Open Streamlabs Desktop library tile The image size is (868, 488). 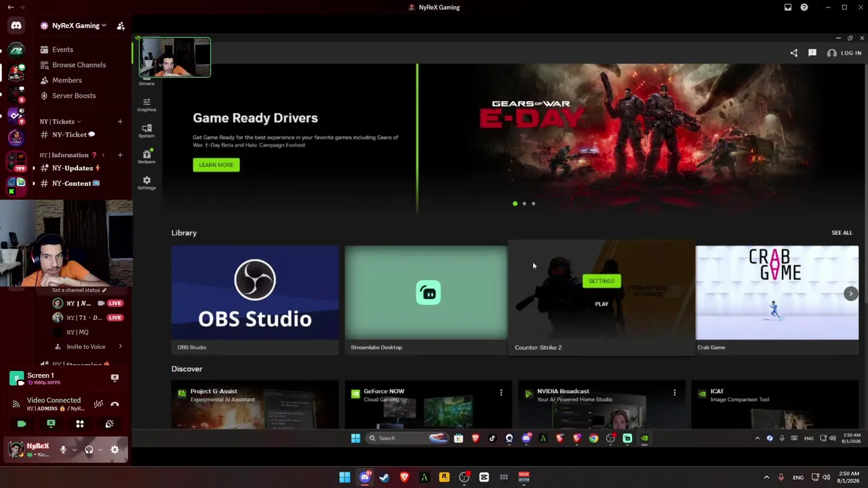426,300
